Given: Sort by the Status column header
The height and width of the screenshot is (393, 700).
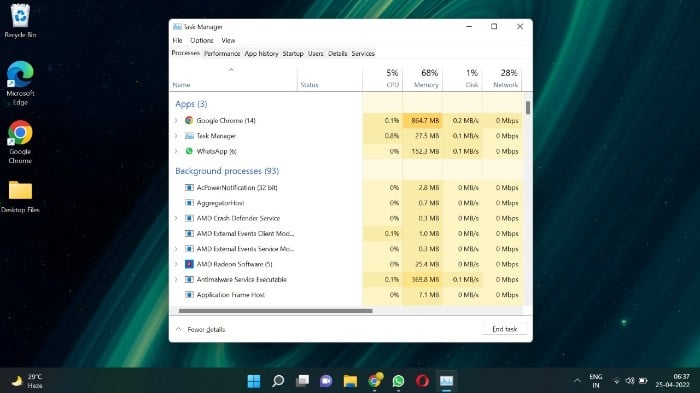Looking at the screenshot, I should 329,79.
